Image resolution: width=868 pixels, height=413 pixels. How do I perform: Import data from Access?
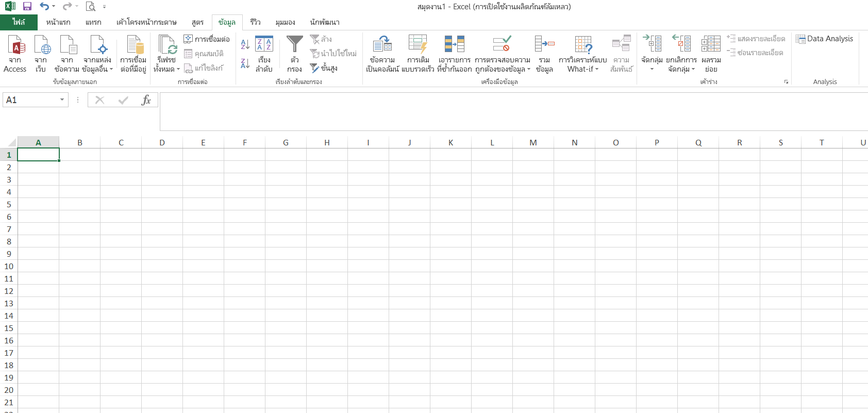click(x=15, y=54)
